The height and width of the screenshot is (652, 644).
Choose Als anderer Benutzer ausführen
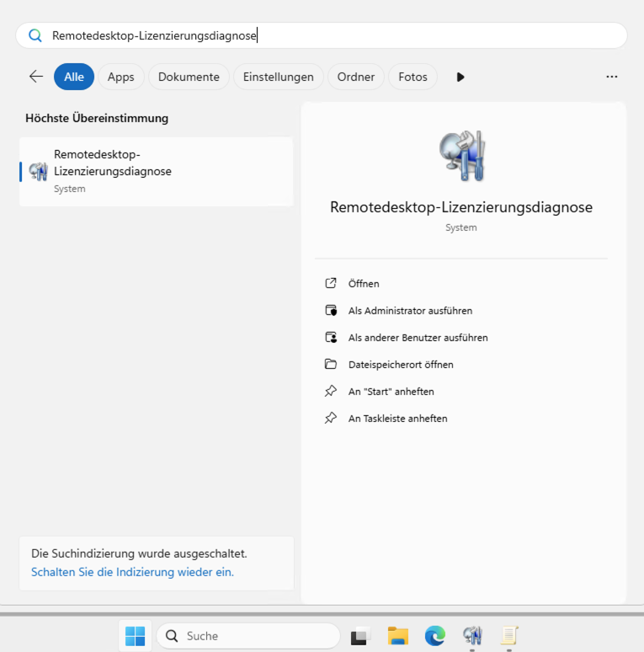click(418, 338)
